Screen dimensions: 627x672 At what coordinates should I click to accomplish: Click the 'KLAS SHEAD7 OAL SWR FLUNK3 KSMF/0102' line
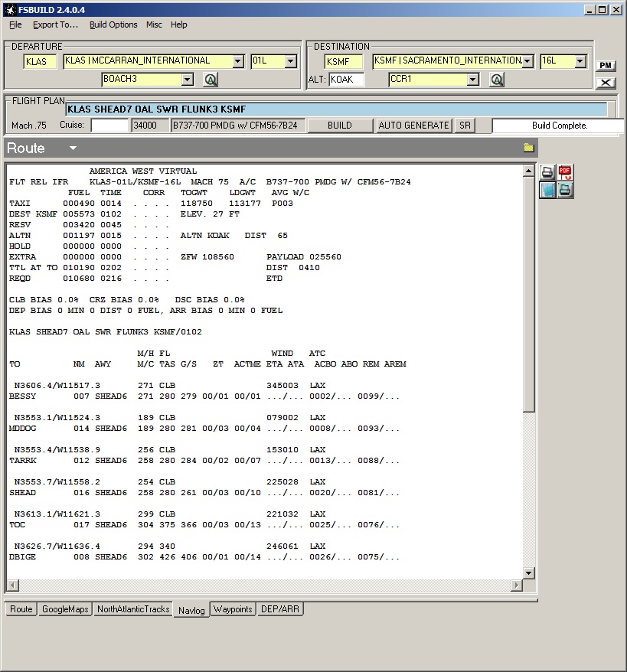(x=106, y=331)
